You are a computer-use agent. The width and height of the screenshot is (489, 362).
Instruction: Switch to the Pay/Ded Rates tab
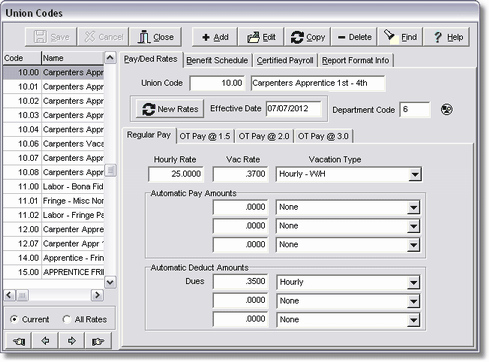pyautogui.click(x=150, y=59)
